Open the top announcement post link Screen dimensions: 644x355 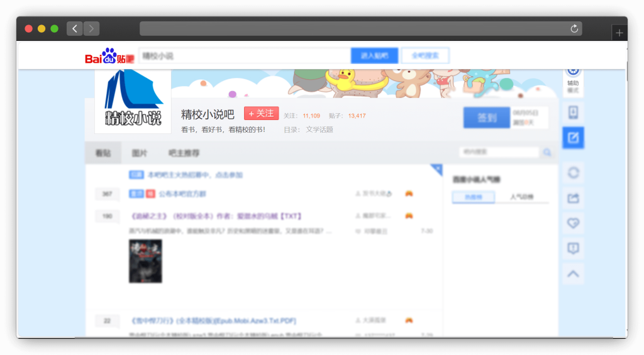[x=195, y=175]
